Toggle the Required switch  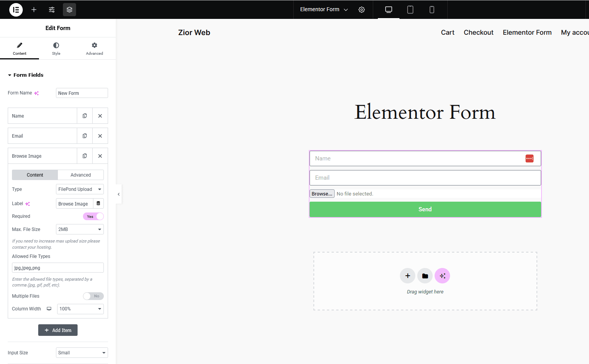tap(93, 216)
